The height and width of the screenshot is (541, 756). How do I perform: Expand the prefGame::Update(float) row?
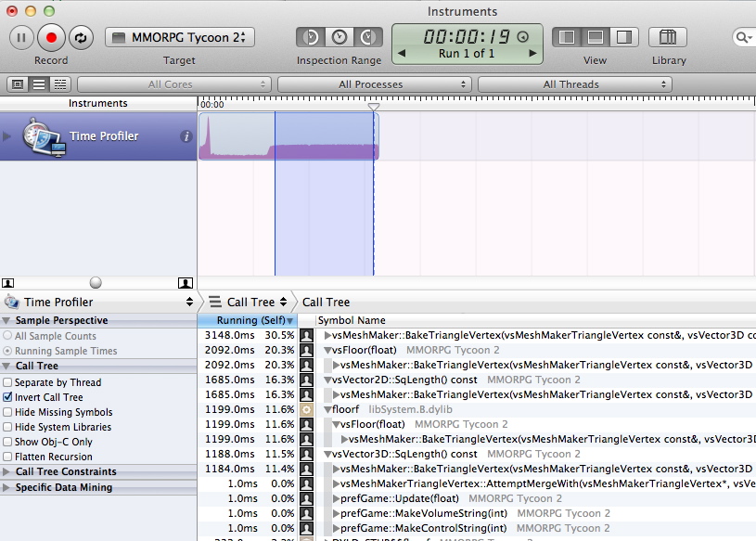click(336, 498)
